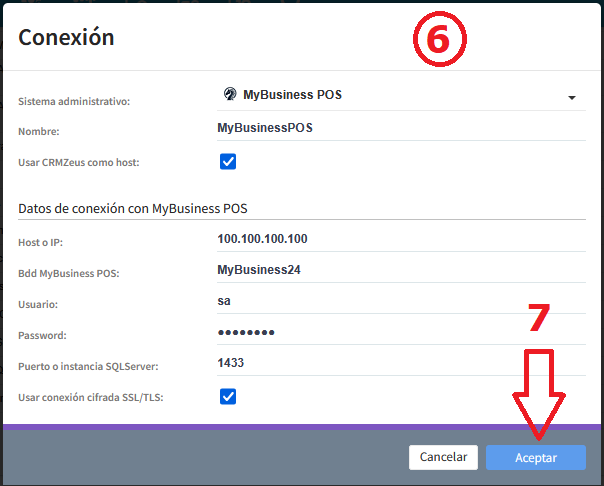Click the MyBusiness POS logo icon

coord(229,96)
